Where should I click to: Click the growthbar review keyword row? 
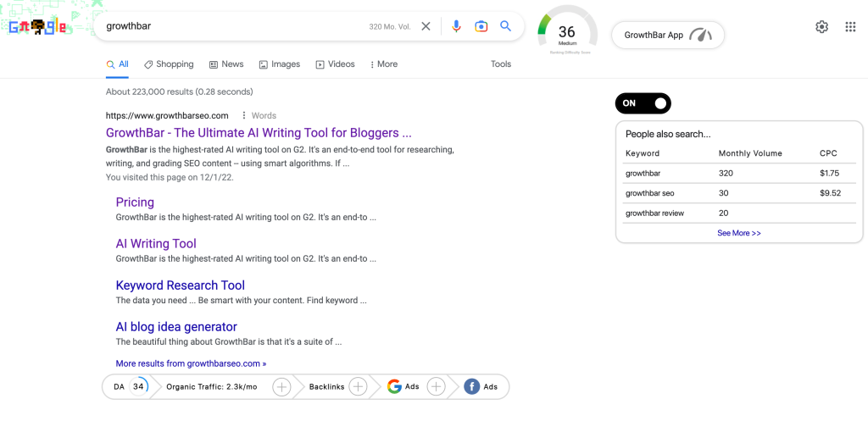coord(739,213)
